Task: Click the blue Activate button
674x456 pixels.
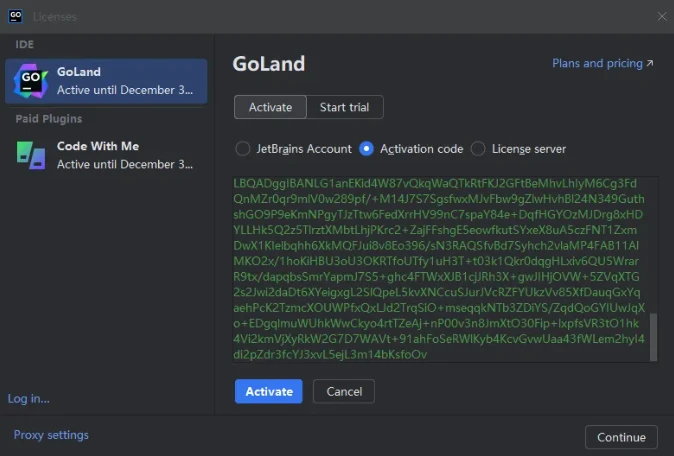Action: point(269,391)
